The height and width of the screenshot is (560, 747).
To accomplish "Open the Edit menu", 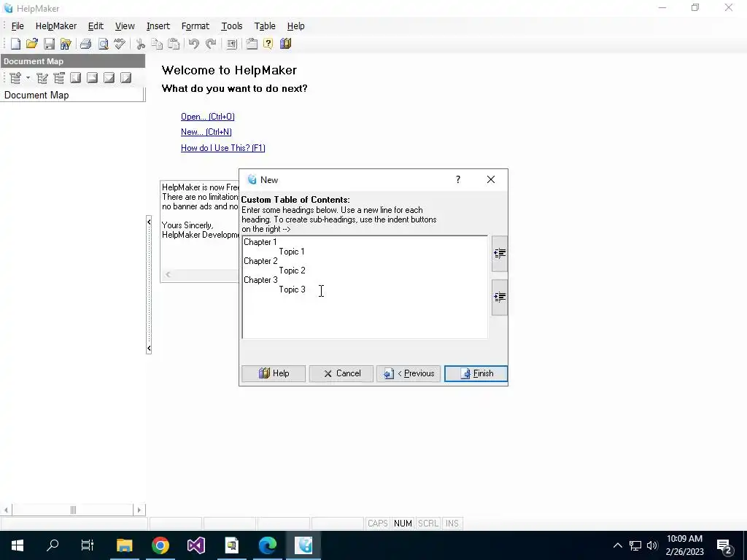I will tap(96, 26).
